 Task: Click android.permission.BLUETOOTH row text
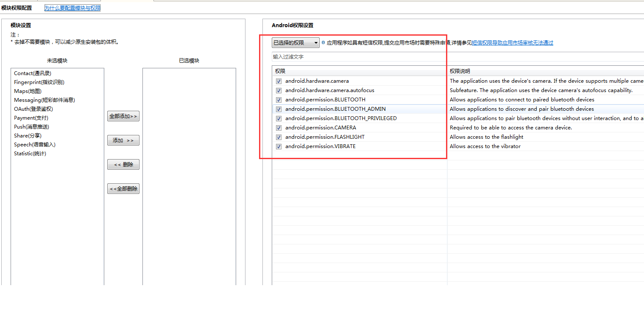point(325,100)
